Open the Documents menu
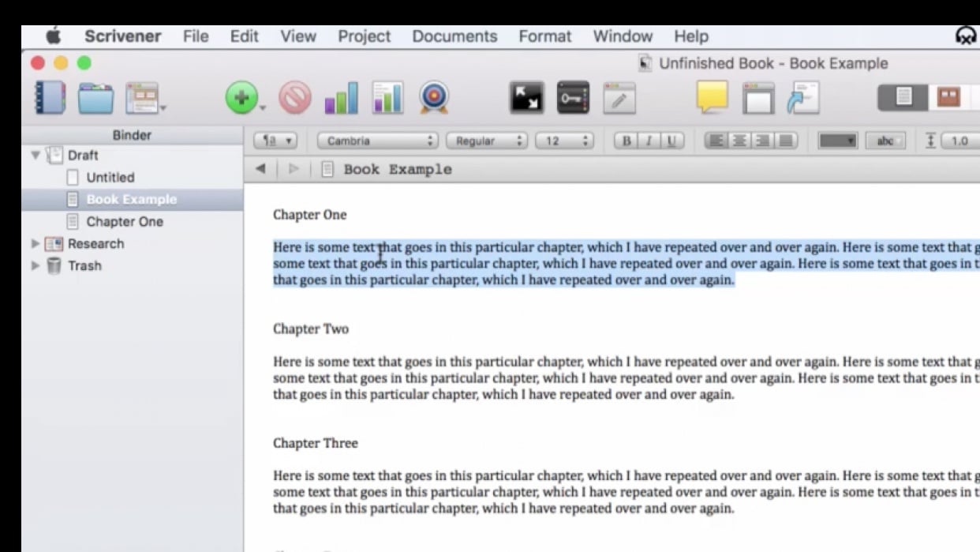Viewport: 980px width, 552px height. 454,36
